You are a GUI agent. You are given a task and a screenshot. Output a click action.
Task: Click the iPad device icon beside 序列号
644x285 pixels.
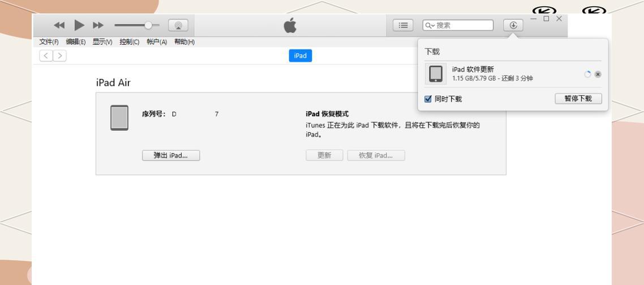[119, 118]
